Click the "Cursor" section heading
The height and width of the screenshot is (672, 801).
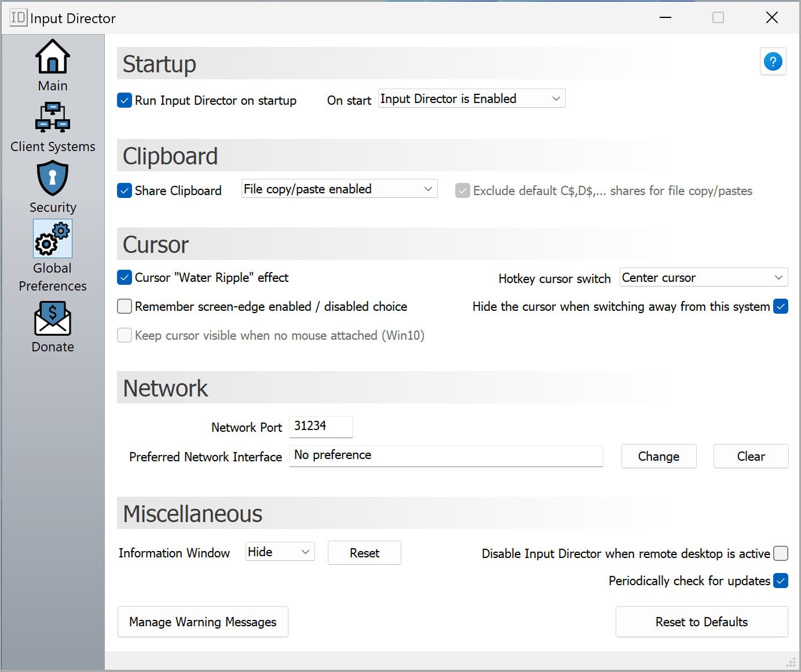pos(156,244)
